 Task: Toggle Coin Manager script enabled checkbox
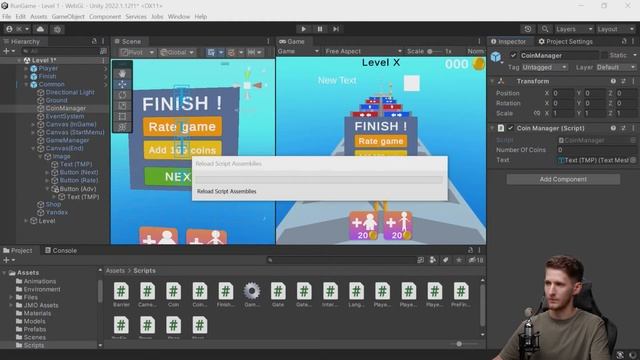pos(510,128)
